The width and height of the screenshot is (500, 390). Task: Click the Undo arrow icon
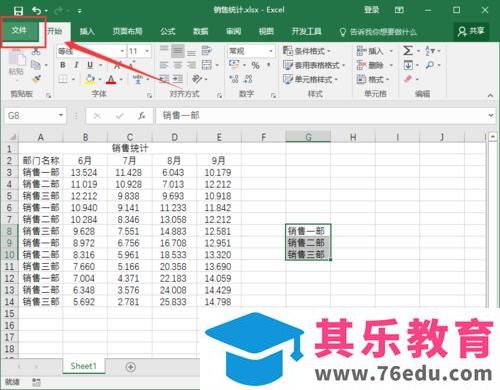(x=37, y=11)
